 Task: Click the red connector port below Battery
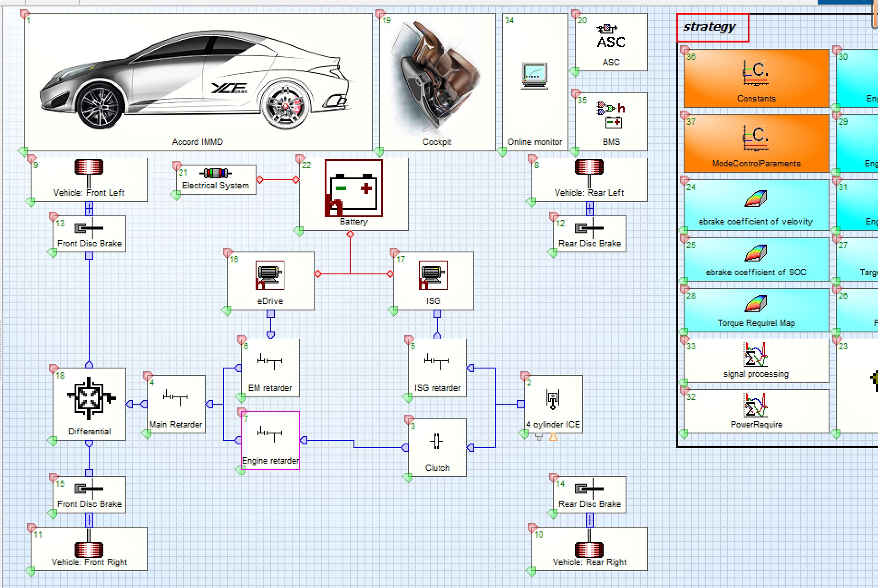click(x=350, y=235)
